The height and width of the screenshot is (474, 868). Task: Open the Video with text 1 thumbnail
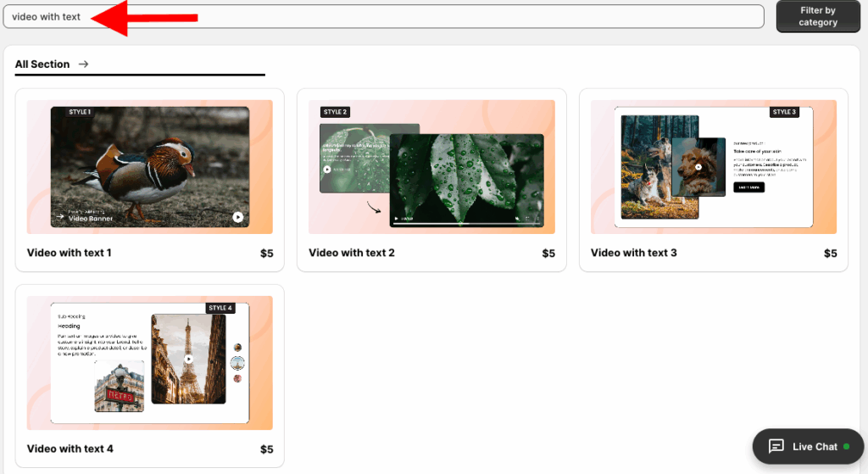click(x=149, y=167)
